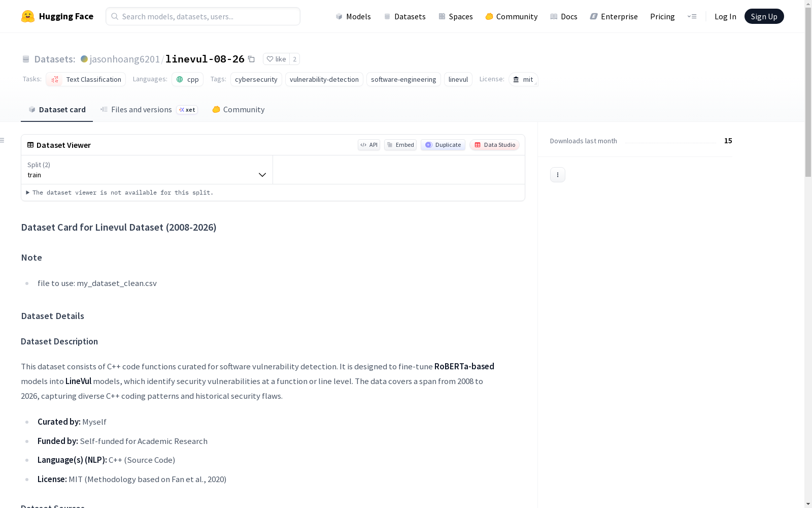Click the linevul-08-26 dataset name link

click(x=205, y=59)
